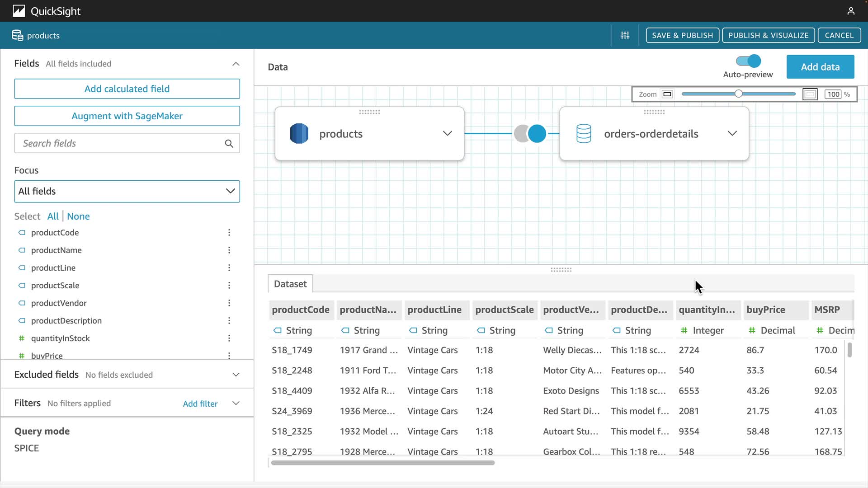The image size is (868, 488).
Task: Open products table chevron menu
Action: 447,134
